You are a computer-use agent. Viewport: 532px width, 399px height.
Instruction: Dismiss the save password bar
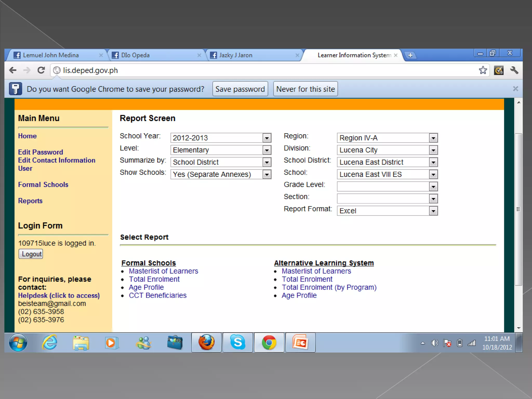pos(515,89)
